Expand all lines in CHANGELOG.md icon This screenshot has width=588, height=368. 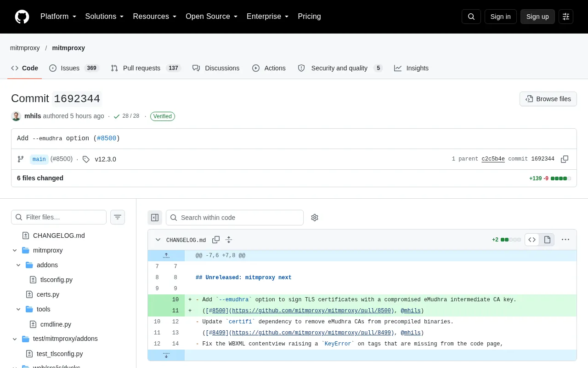(x=229, y=240)
